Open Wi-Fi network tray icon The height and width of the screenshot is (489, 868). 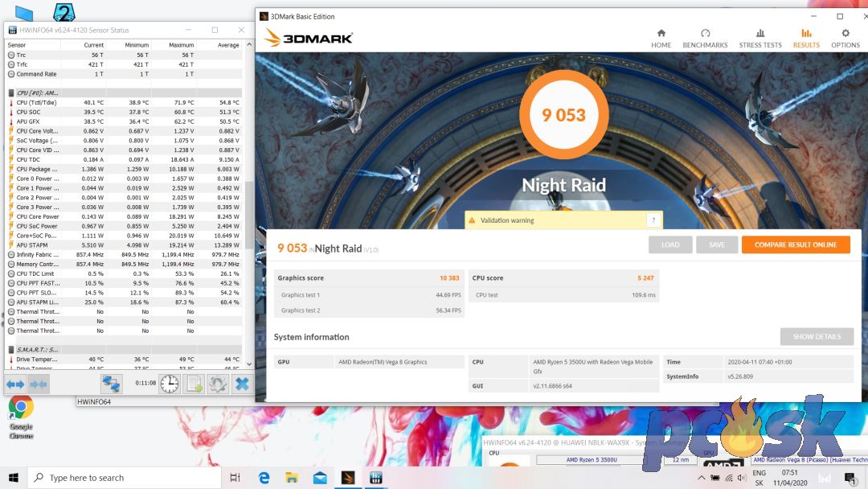click(x=729, y=478)
